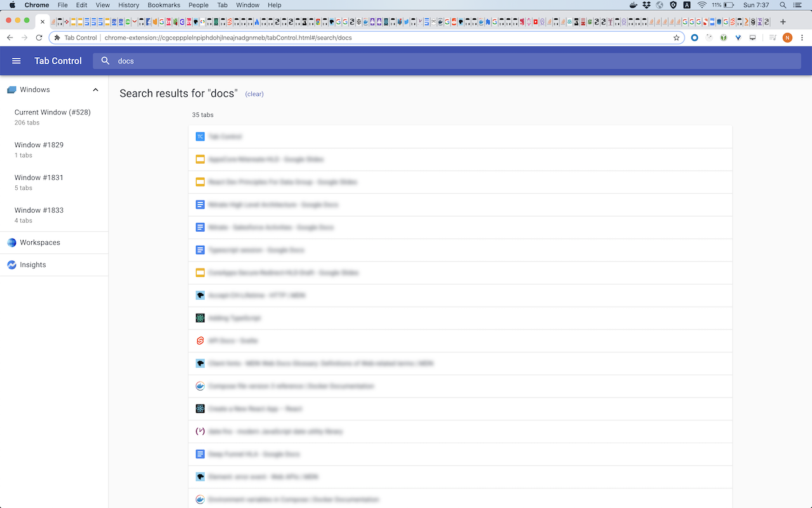This screenshot has height=508, width=812.
Task: Open Window #1831 with 5 tabs
Action: point(54,182)
